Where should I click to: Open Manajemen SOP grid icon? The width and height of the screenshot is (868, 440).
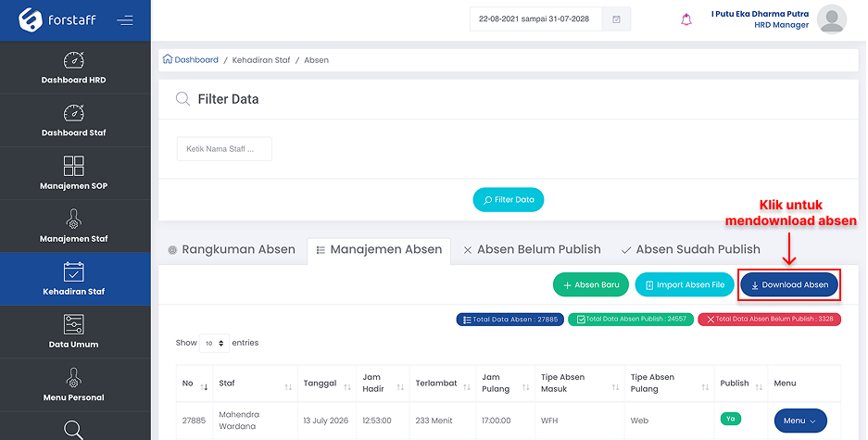click(x=73, y=166)
